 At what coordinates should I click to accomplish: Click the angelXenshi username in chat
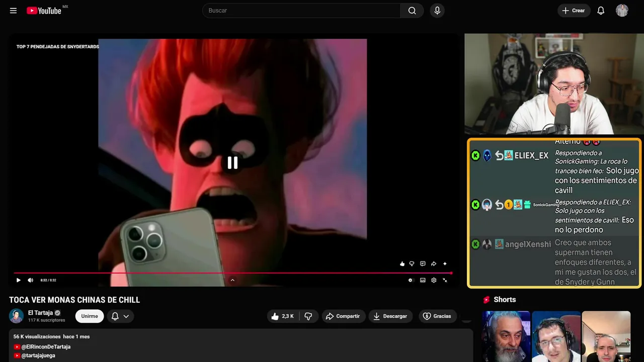click(528, 244)
